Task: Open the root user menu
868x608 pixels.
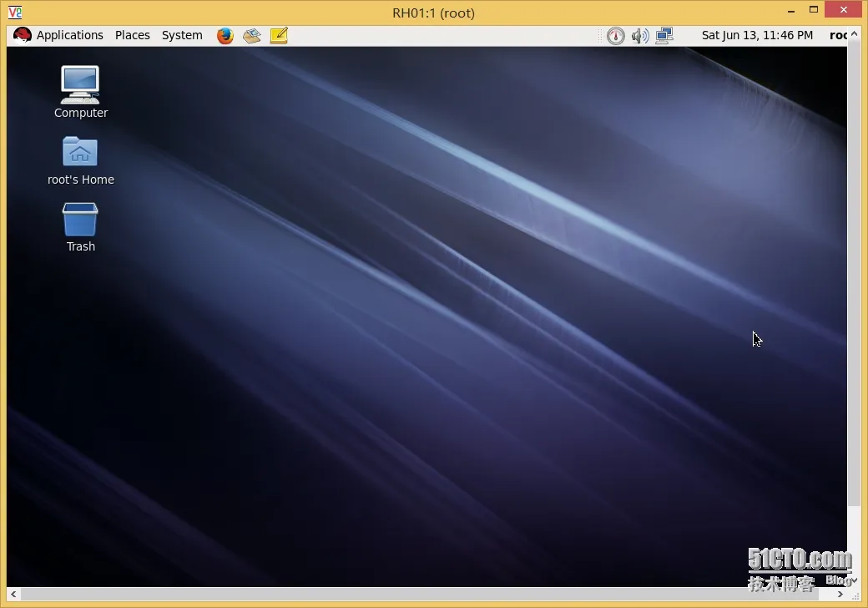Action: (838, 35)
